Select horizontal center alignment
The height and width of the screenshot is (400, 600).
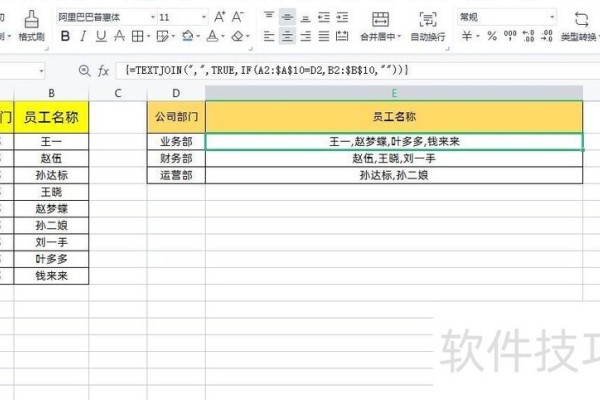pyautogui.click(x=287, y=36)
